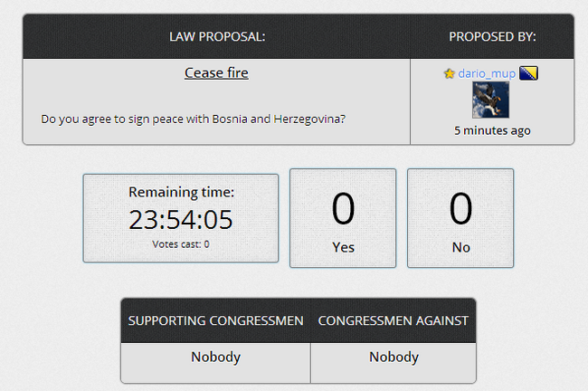Open the Cease fire law title link
The image size is (588, 391).
pyautogui.click(x=216, y=72)
